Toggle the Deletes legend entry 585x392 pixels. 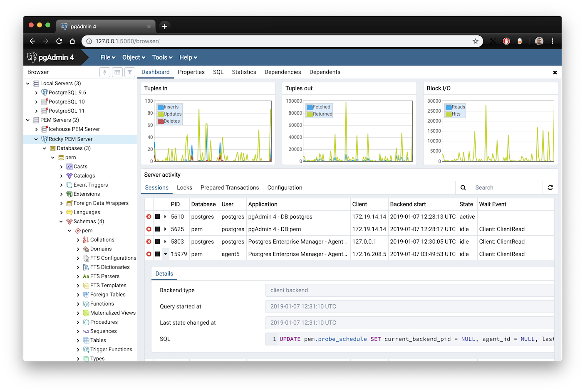tap(169, 121)
